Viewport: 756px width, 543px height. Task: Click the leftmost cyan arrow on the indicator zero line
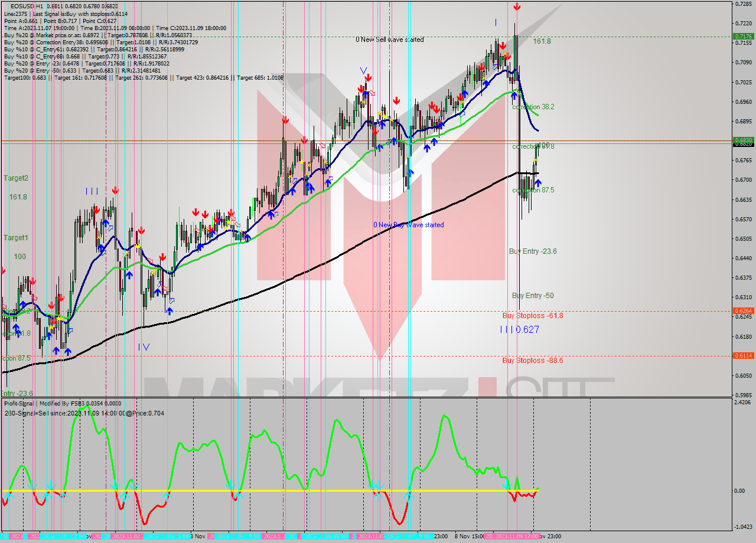(10, 495)
